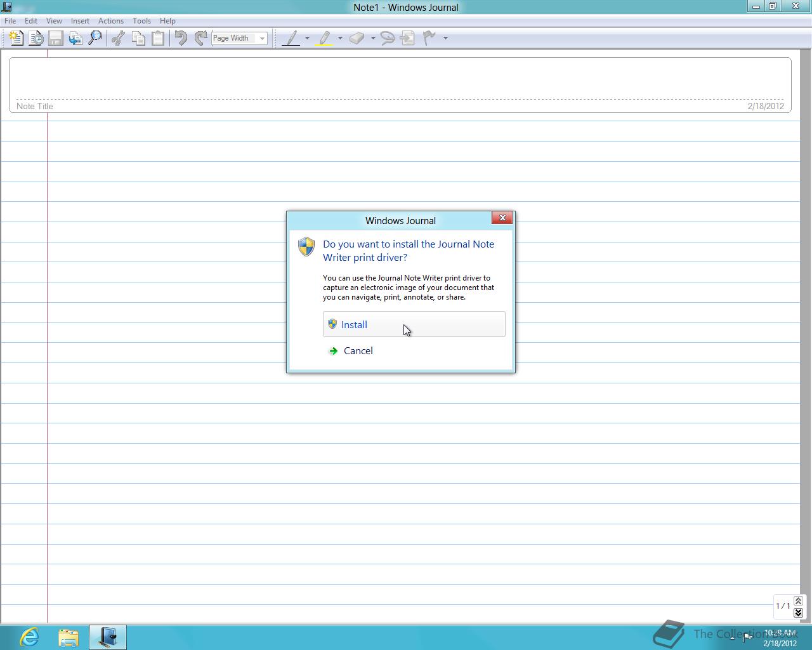Click the Windows Journal icon in title bar
Screen dimensions: 812x650
pyautogui.click(x=7, y=7)
